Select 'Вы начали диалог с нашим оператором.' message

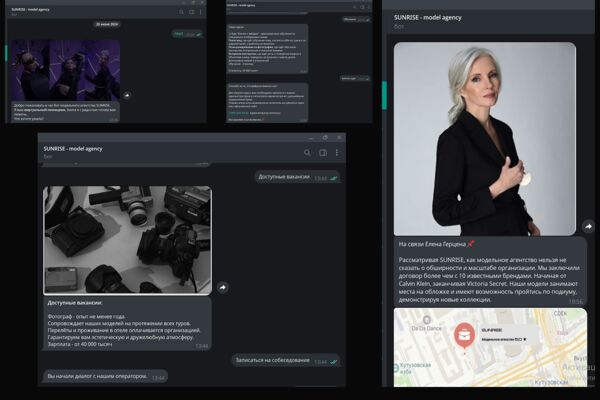[105, 377]
